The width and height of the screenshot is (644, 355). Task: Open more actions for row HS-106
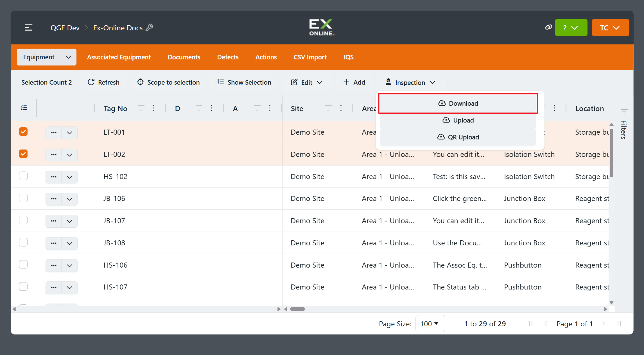(x=54, y=265)
